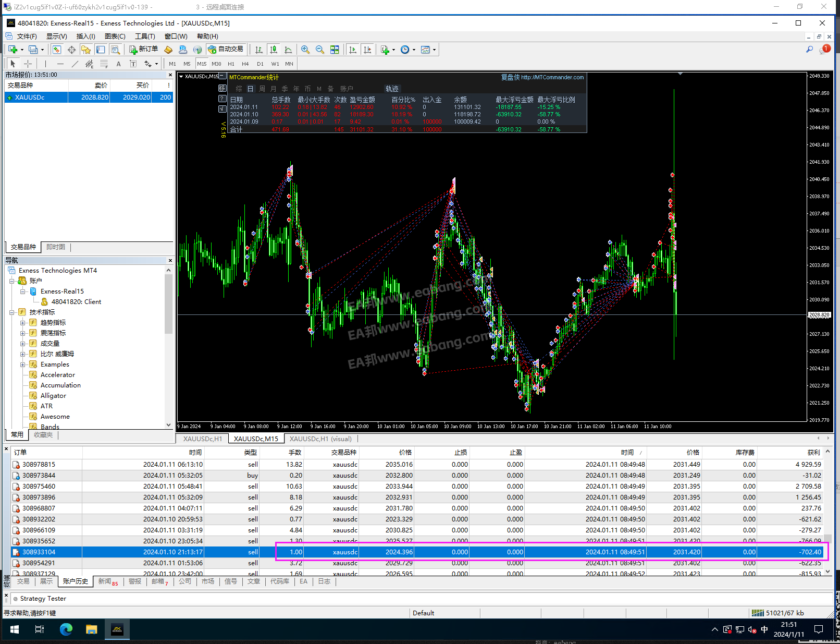Image resolution: width=840 pixels, height=644 pixels.
Task: Select the Fibonacci retracement tool
Action: pos(104,64)
